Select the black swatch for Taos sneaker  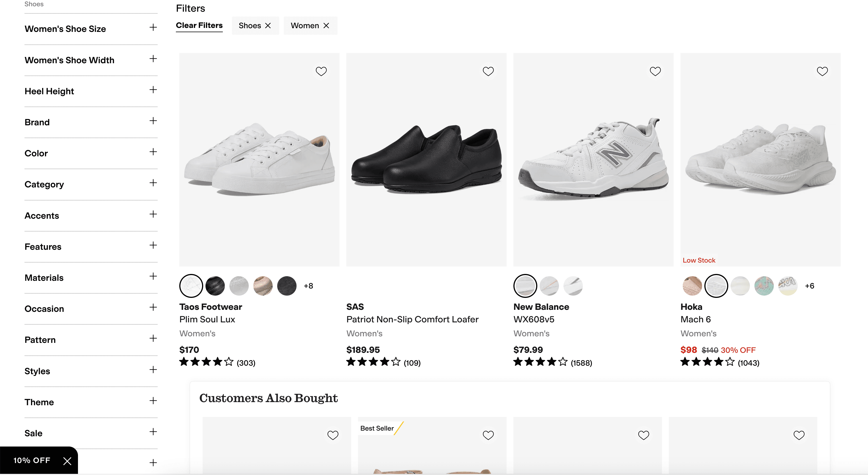coord(215,286)
